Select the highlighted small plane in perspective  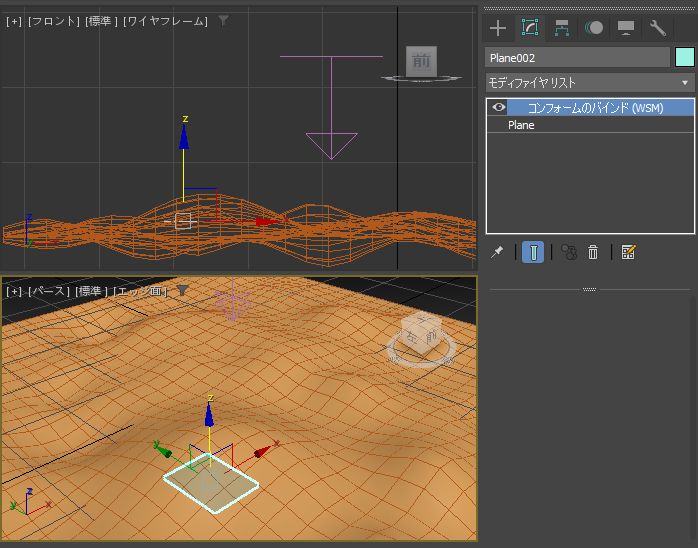[x=211, y=483]
